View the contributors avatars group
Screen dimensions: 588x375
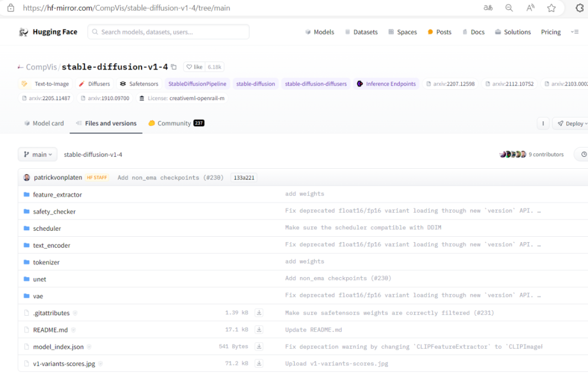pos(513,155)
